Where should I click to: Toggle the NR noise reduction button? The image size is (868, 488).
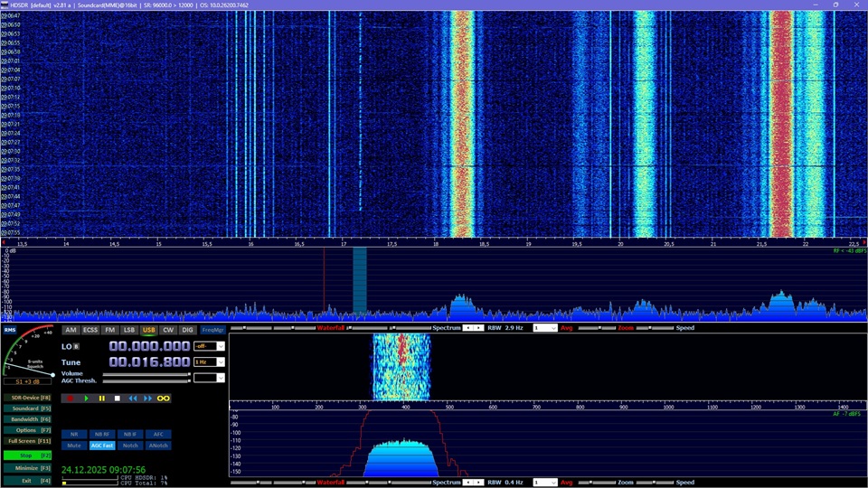coord(74,434)
